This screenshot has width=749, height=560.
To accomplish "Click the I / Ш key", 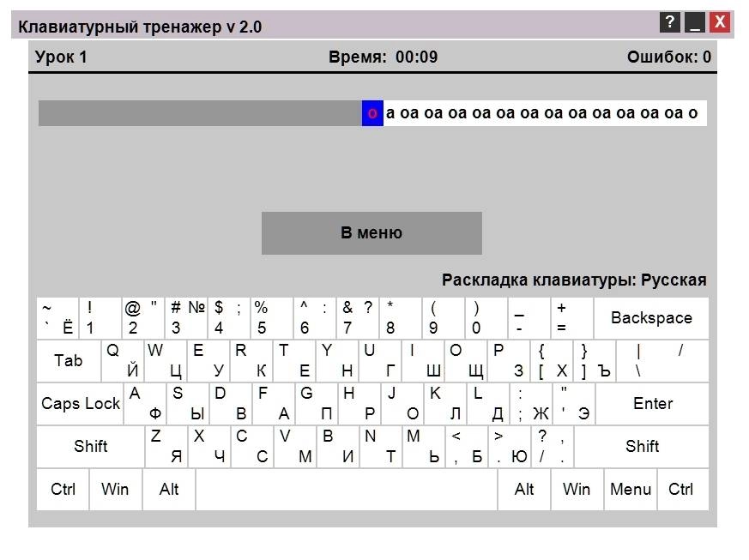I will [423, 361].
